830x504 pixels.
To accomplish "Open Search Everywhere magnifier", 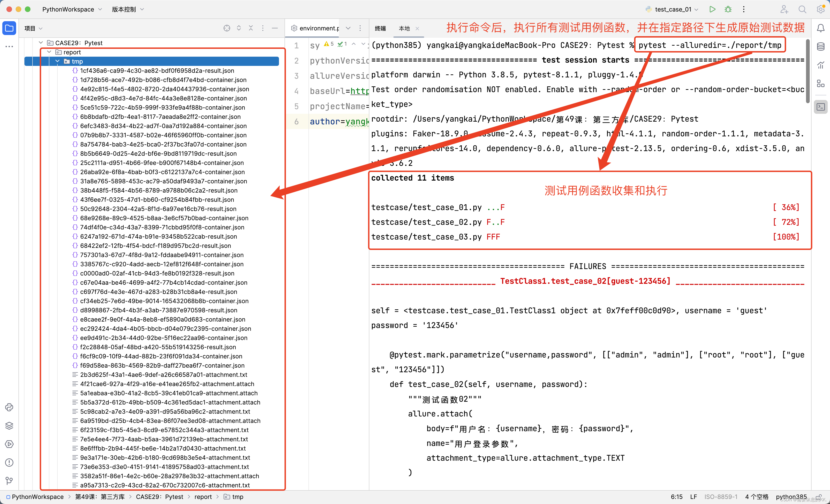I will 802,9.
